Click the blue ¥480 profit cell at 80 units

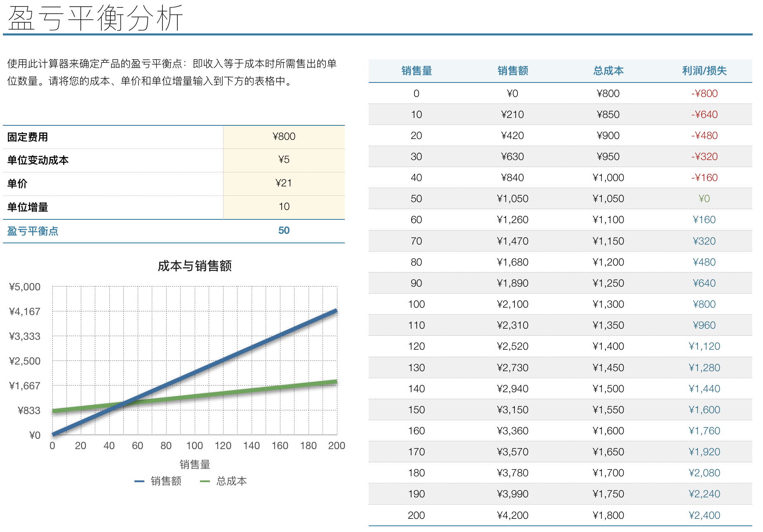tap(704, 262)
